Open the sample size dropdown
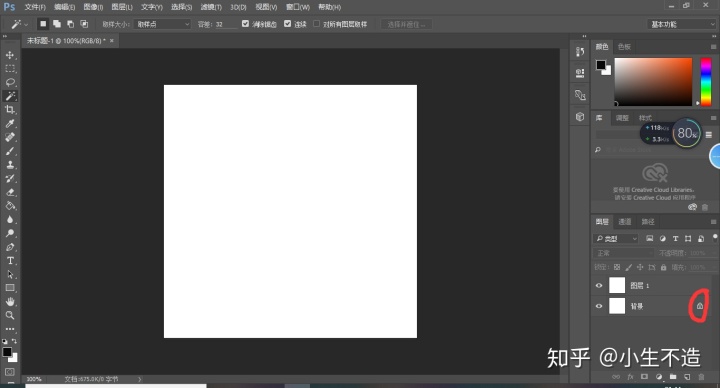Screen dimensions: 720x388 [162, 24]
